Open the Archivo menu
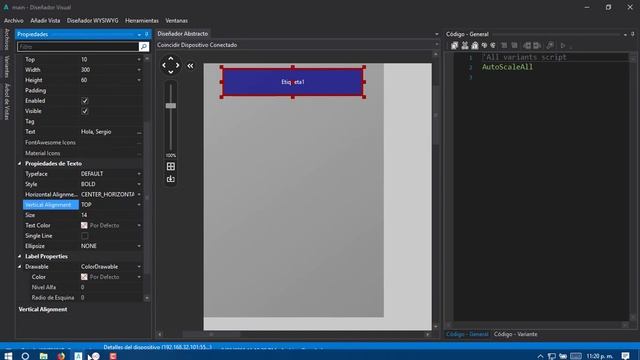This screenshot has width=640, height=360. pyautogui.click(x=13, y=20)
